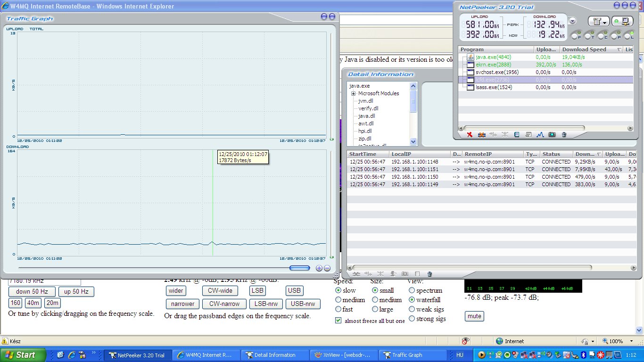
Task: Click the camera icon in Detail Information toolbar
Action: [405, 274]
